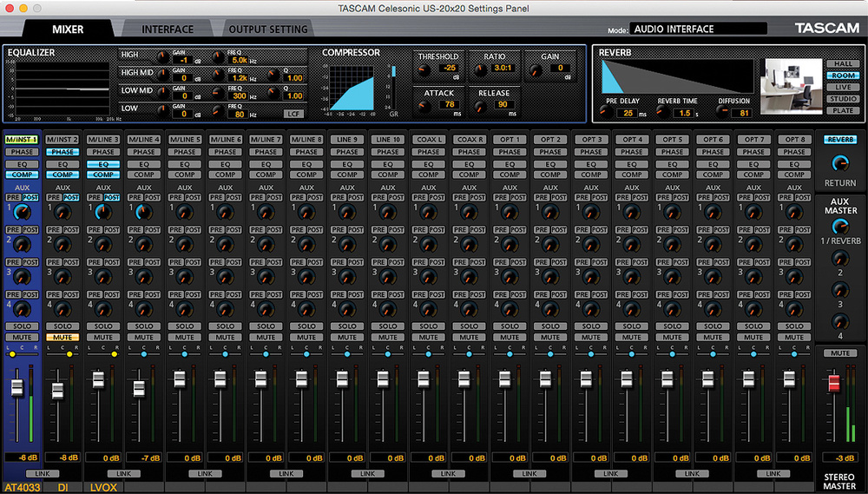
Task: Click the HIGH band gain knob
Action: coord(160,56)
